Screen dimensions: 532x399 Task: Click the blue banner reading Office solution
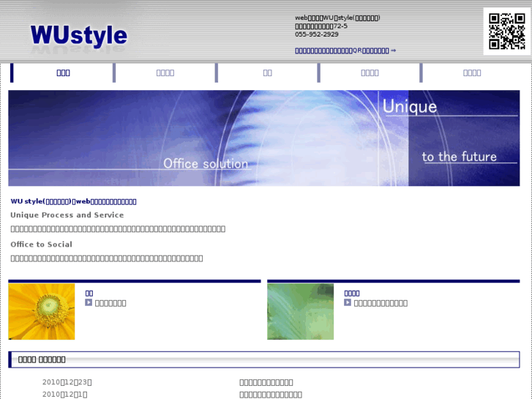coord(264,138)
